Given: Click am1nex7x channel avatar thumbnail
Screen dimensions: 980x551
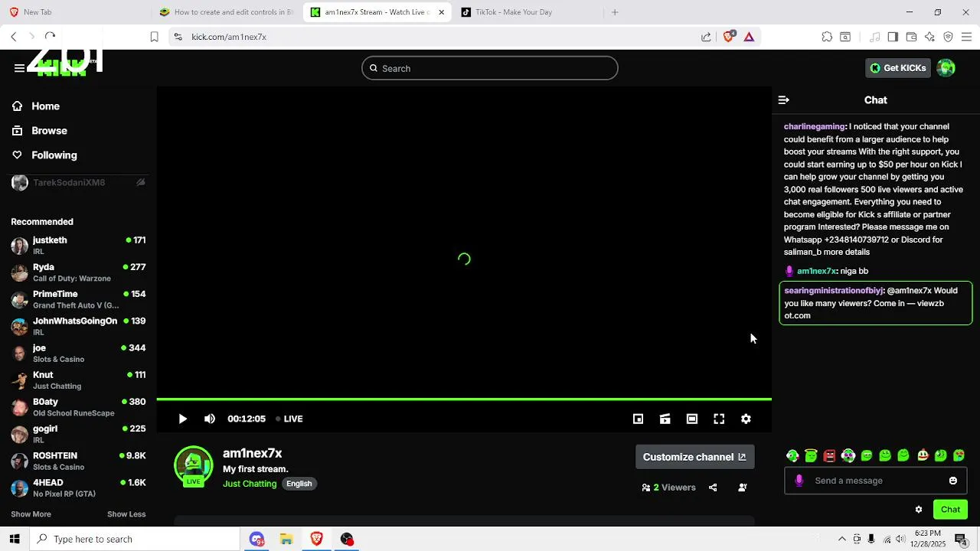Looking at the screenshot, I should point(194,466).
